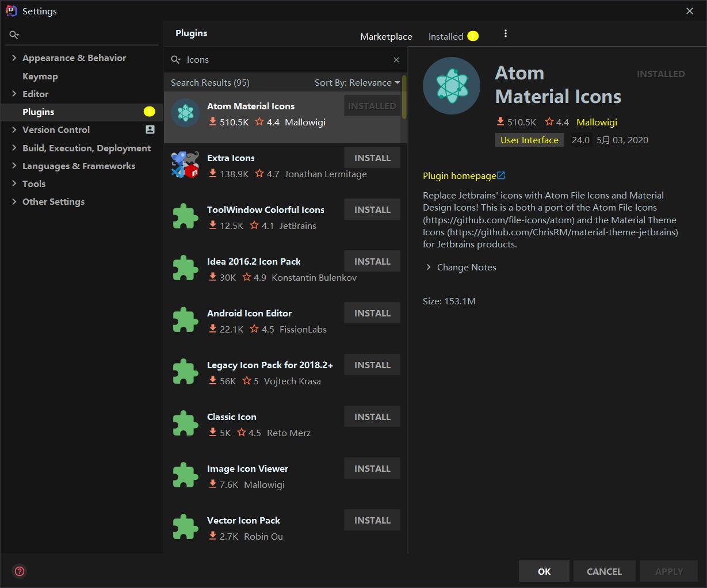707x588 pixels.
Task: Click the Mallowigi author link
Action: 597,122
